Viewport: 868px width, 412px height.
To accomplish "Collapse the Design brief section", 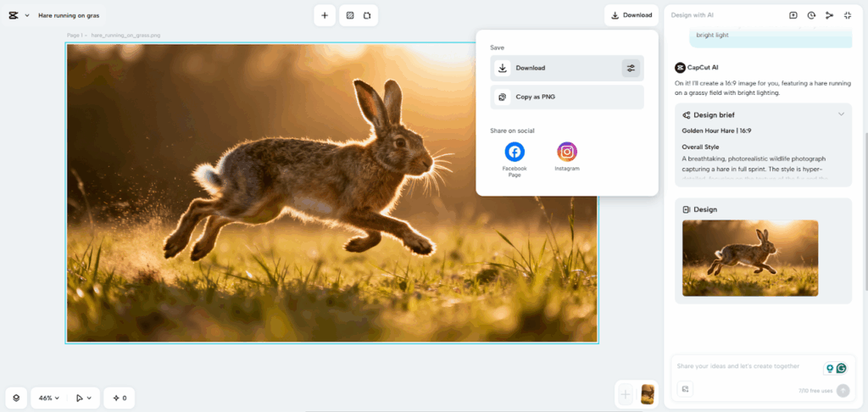I will pos(841,114).
